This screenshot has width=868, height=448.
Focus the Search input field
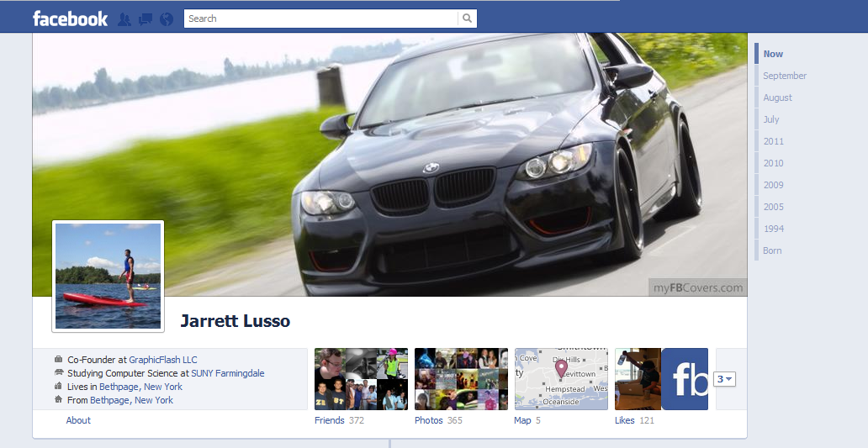point(321,18)
